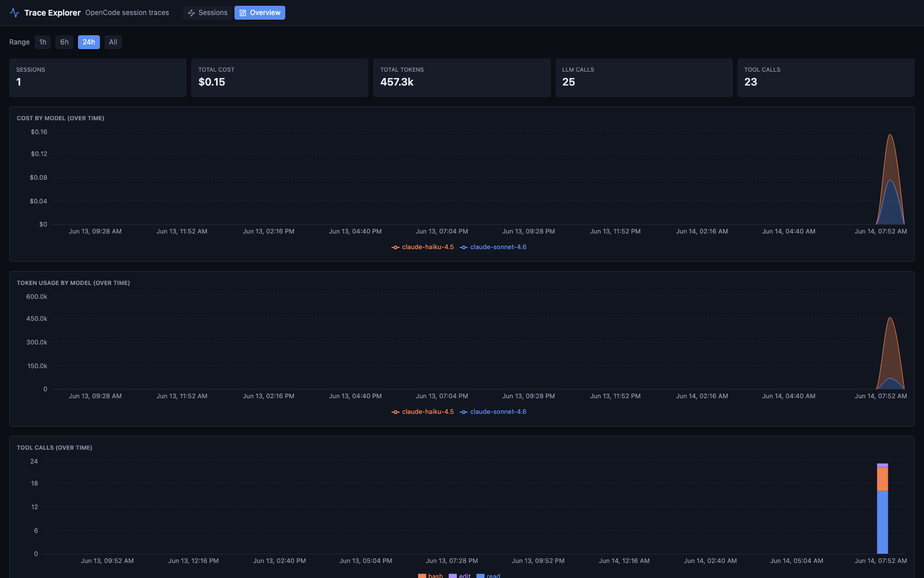Toggle claude-sonnet-4.6 legend in Token Usage chart

coord(493,412)
